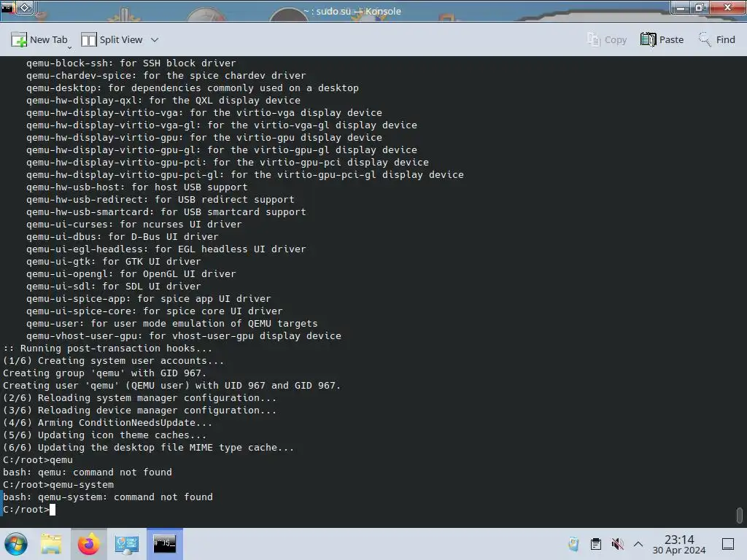The height and width of the screenshot is (560, 747).
Task: Click the 'Running post-transaction hooks' line
Action: tap(107, 349)
